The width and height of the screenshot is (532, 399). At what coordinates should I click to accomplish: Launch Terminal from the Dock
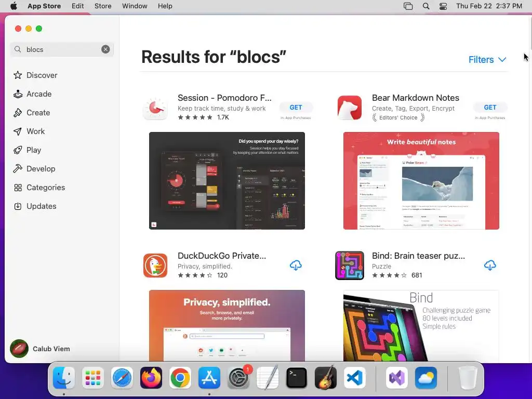tap(297, 378)
